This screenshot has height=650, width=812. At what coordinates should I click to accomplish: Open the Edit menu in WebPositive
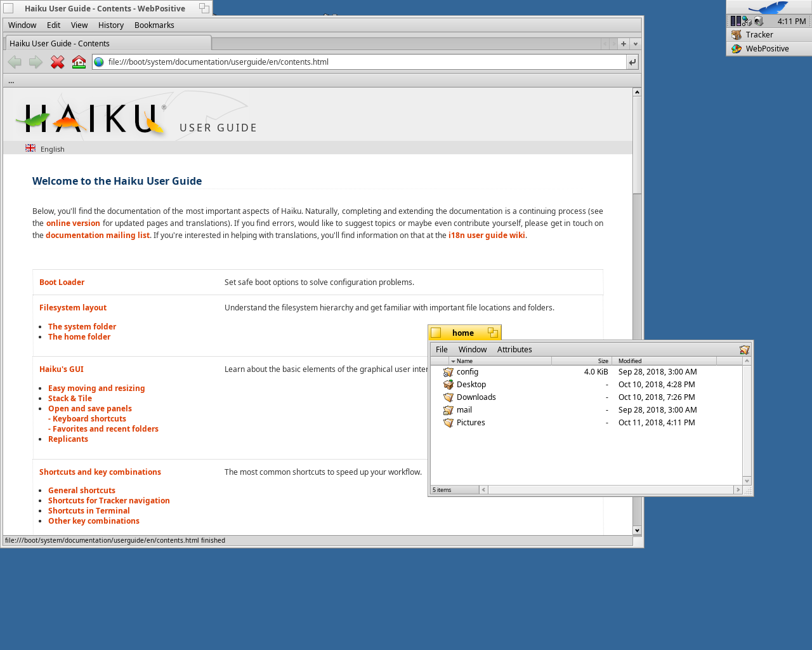click(x=54, y=25)
